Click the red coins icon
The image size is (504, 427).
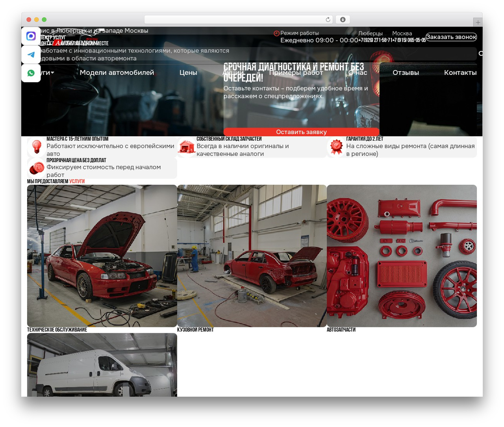(37, 168)
